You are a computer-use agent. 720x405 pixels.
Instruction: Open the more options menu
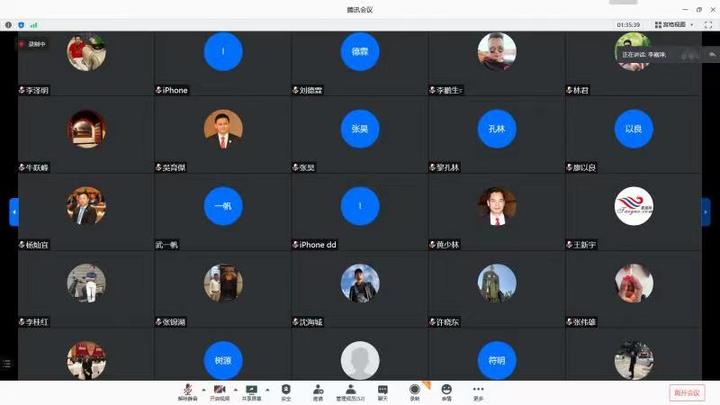tap(478, 390)
